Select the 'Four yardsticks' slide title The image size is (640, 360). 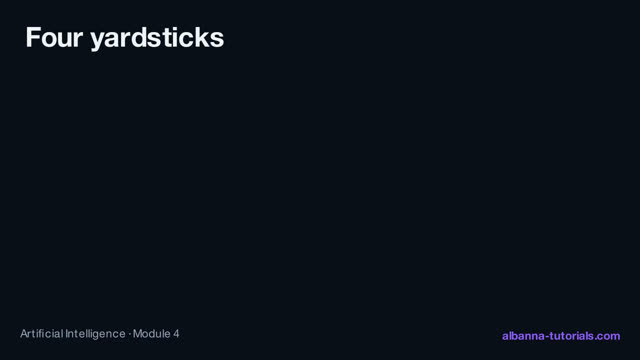[125, 38]
